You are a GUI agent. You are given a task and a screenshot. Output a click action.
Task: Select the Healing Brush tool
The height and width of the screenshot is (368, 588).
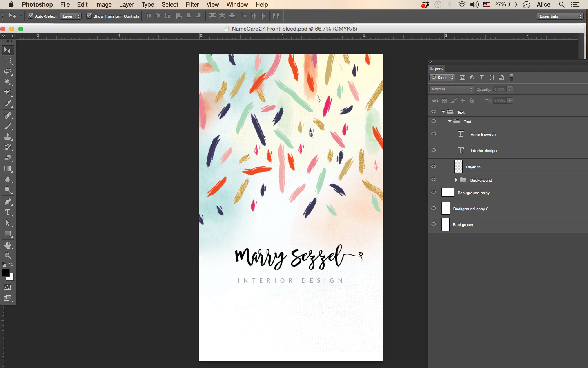click(x=8, y=115)
